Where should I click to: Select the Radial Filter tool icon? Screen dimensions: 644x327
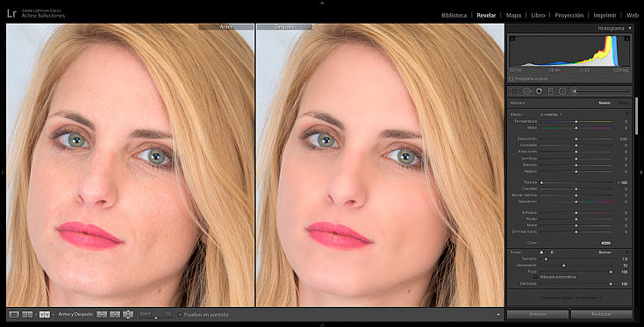point(562,91)
